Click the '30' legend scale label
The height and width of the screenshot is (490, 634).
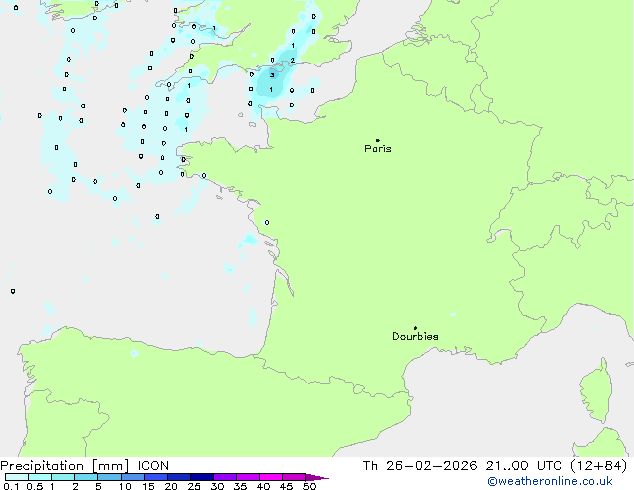click(217, 486)
